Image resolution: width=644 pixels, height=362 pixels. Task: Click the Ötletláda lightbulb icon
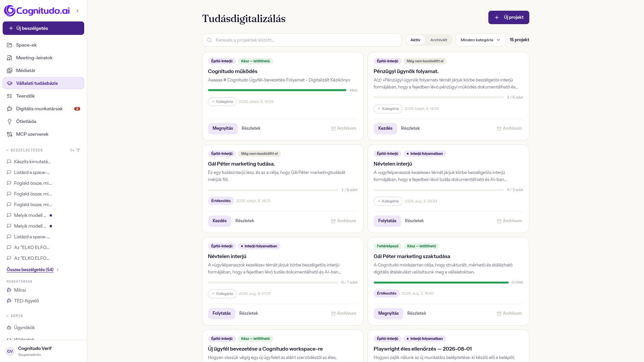coord(10,121)
